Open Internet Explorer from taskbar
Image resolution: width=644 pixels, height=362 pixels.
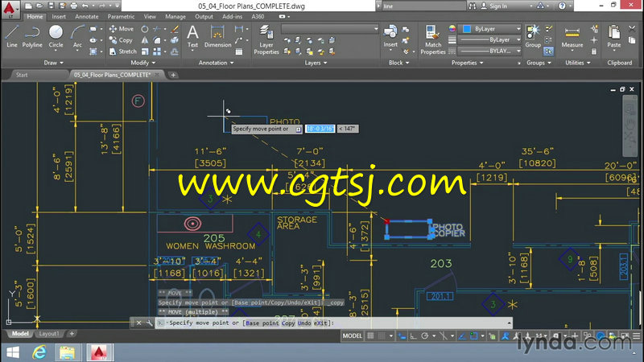(39, 352)
